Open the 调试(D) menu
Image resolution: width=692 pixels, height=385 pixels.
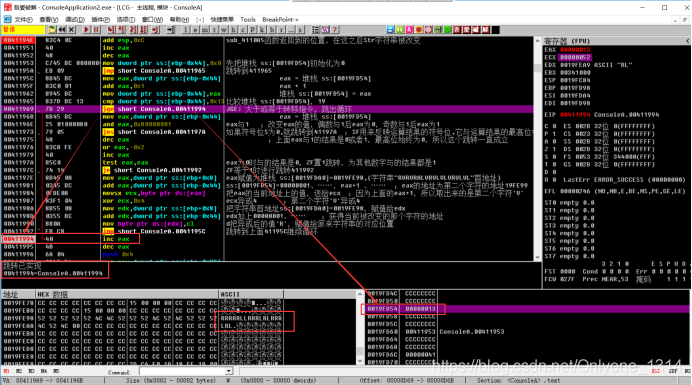(75, 19)
